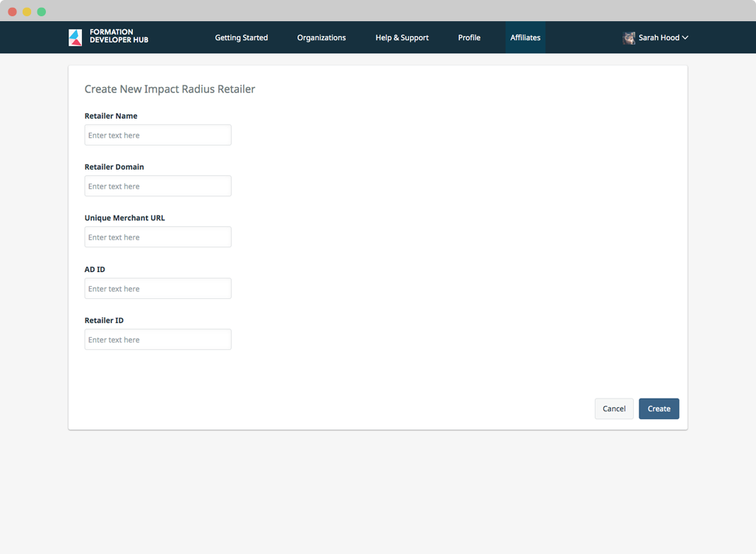This screenshot has width=756, height=554.
Task: Go to the Organizations page
Action: point(321,37)
